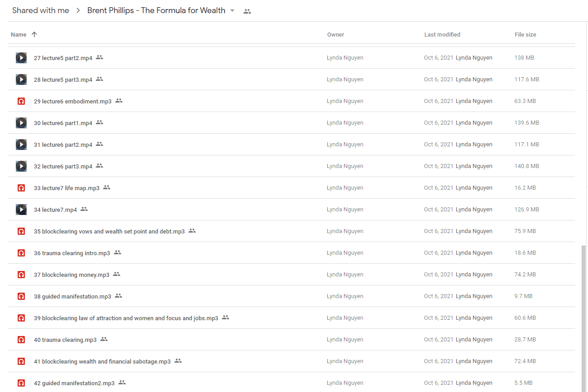Select 39 blockclearing law of attraction file name
The width and height of the screenshot is (588, 392).
click(x=126, y=318)
